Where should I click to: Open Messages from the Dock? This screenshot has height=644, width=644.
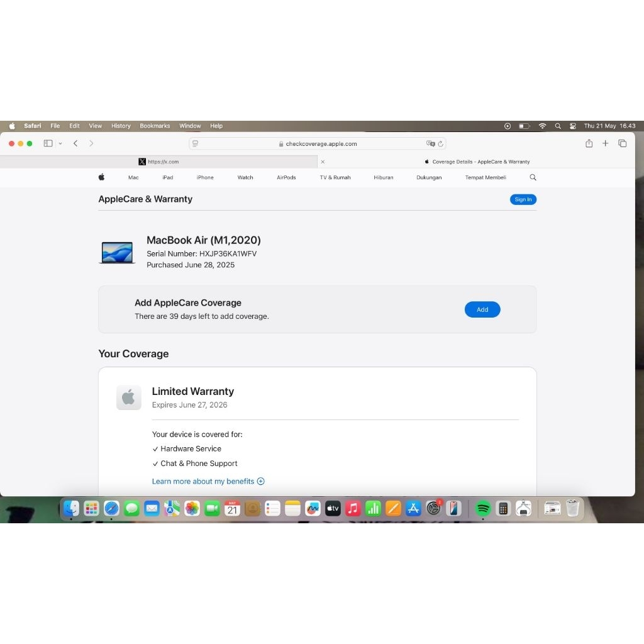132,508
